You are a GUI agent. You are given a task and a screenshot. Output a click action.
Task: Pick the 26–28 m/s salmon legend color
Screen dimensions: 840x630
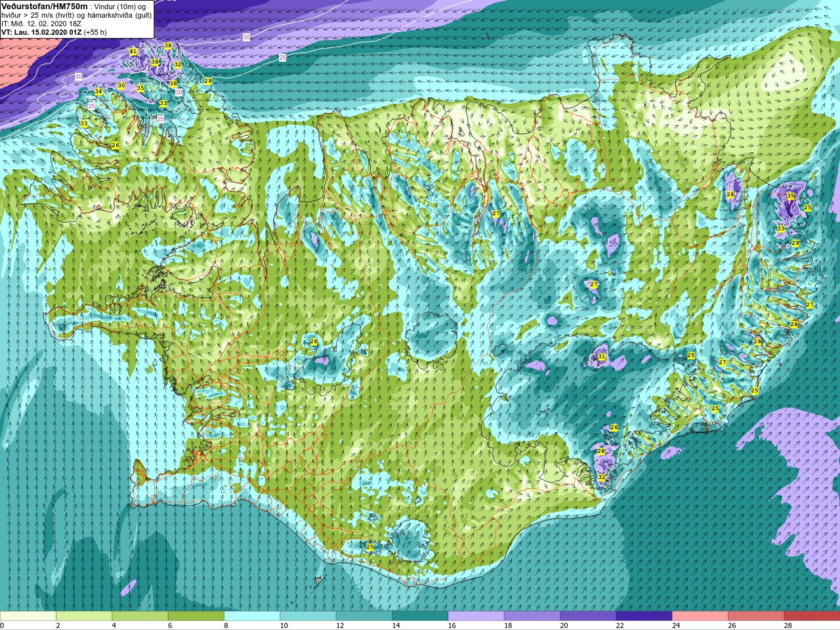tap(755, 616)
